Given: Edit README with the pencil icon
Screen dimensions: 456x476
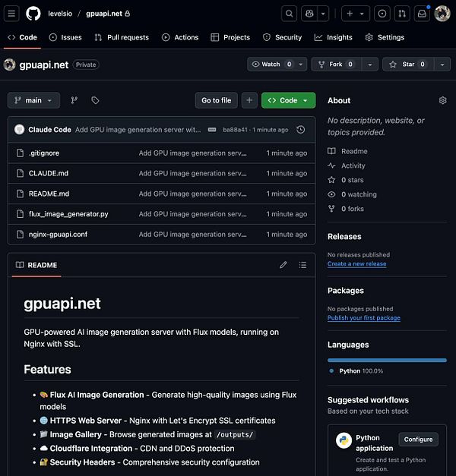Looking at the screenshot, I should pyautogui.click(x=283, y=265).
